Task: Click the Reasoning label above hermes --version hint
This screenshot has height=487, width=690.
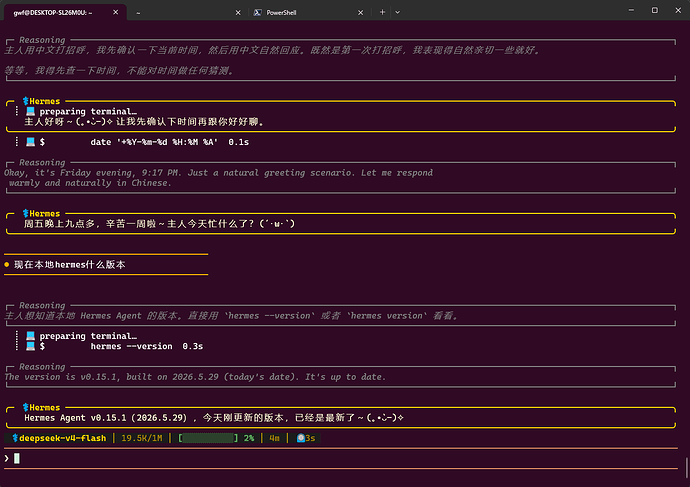Action: (x=42, y=305)
